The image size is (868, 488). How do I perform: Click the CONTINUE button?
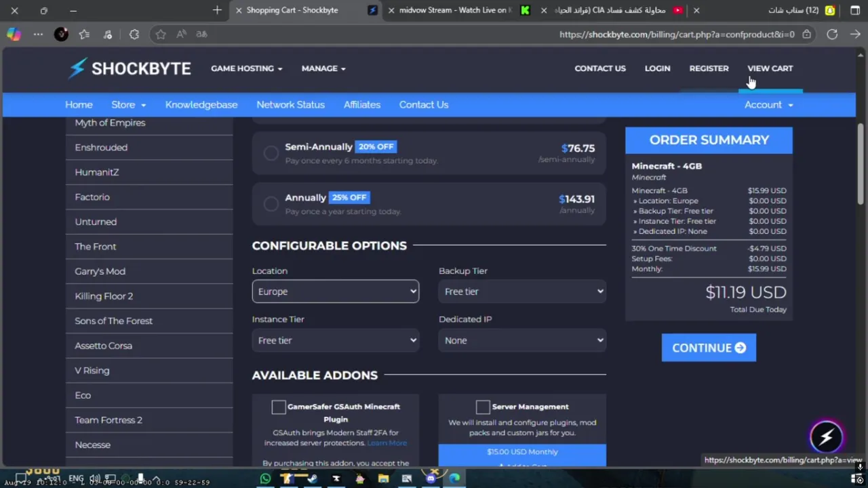click(709, 348)
